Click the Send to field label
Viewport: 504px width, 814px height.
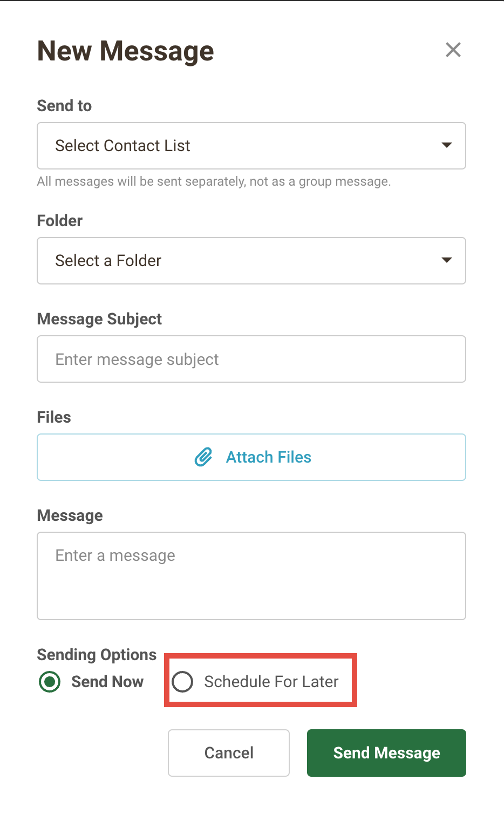pos(64,106)
